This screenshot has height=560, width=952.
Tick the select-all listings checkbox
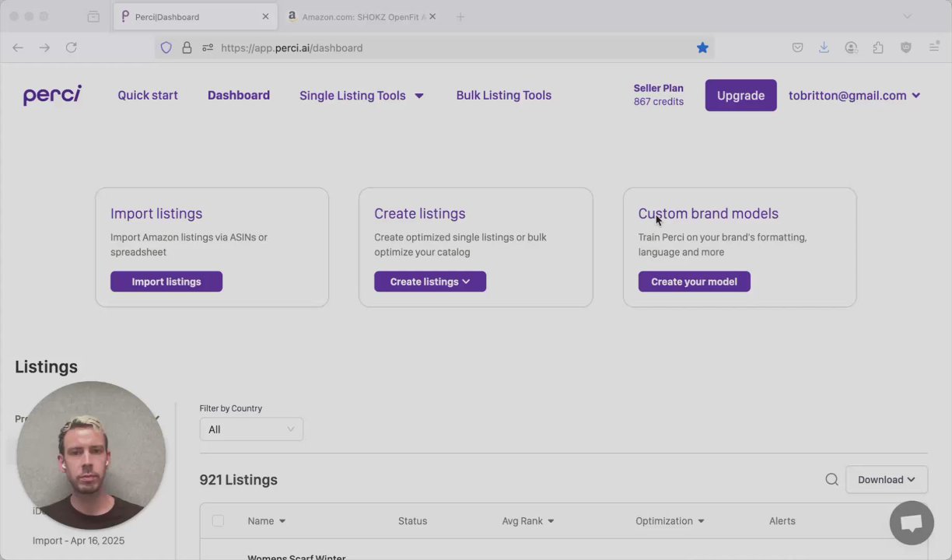(218, 521)
